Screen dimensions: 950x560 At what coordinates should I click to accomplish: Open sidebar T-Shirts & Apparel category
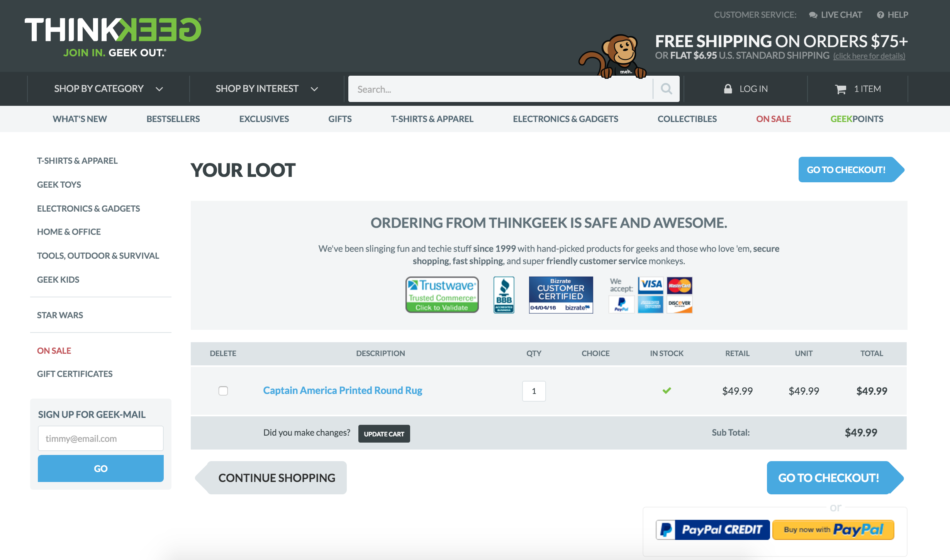[77, 161]
